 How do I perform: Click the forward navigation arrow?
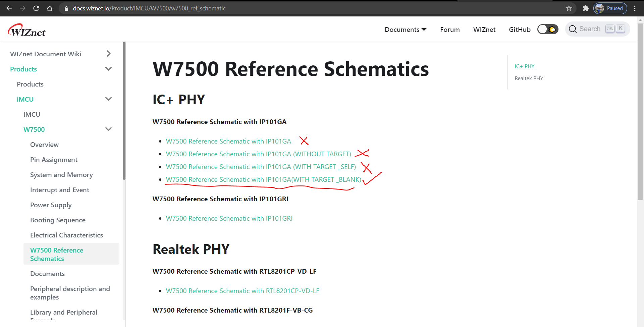tap(22, 8)
